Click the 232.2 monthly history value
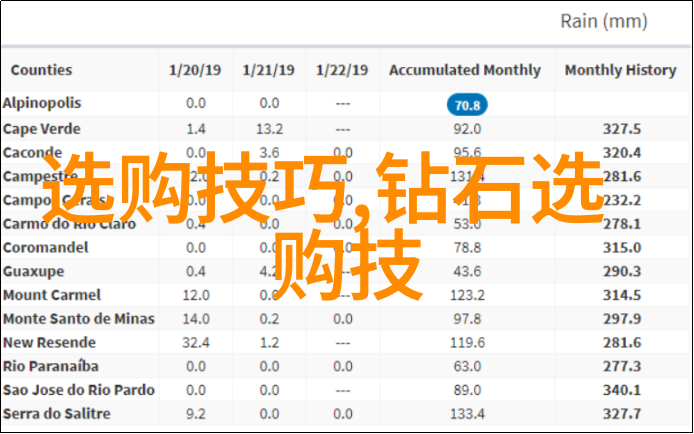 point(623,200)
